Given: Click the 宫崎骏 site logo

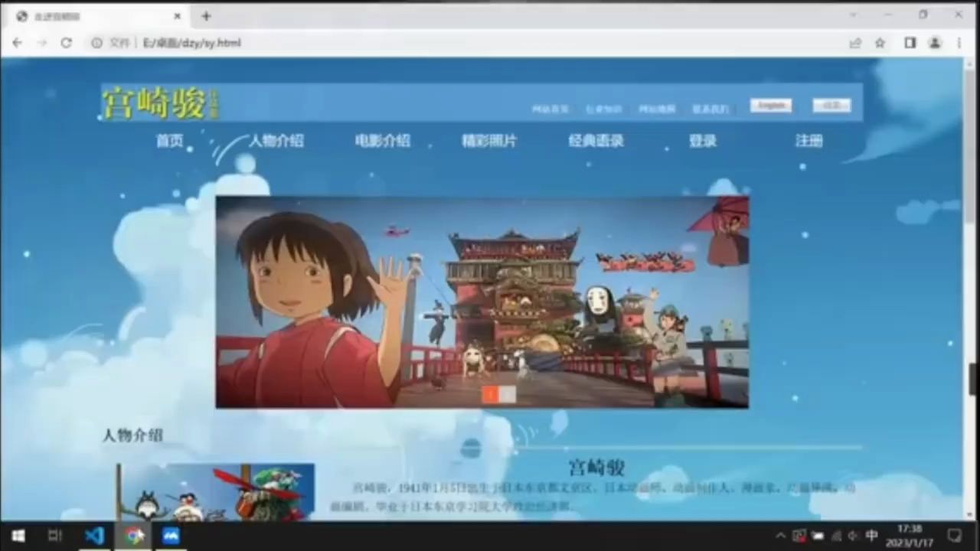Looking at the screenshot, I should (x=161, y=103).
